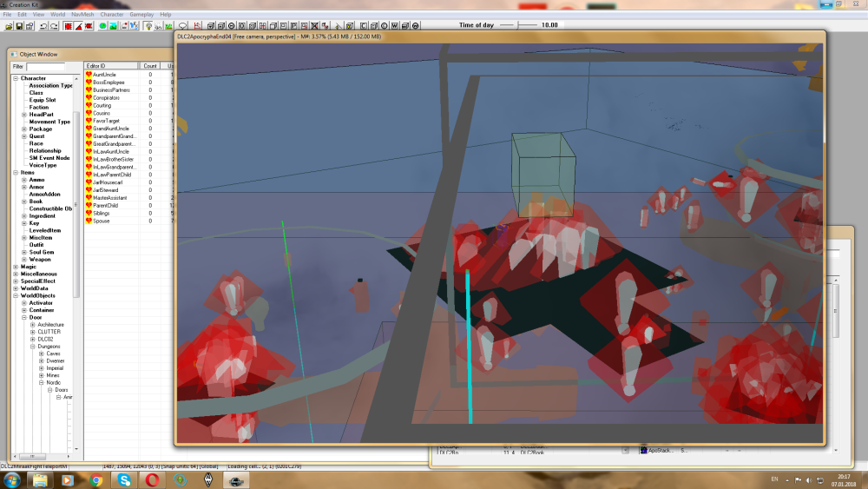Select the Courting list row

pyautogui.click(x=128, y=105)
